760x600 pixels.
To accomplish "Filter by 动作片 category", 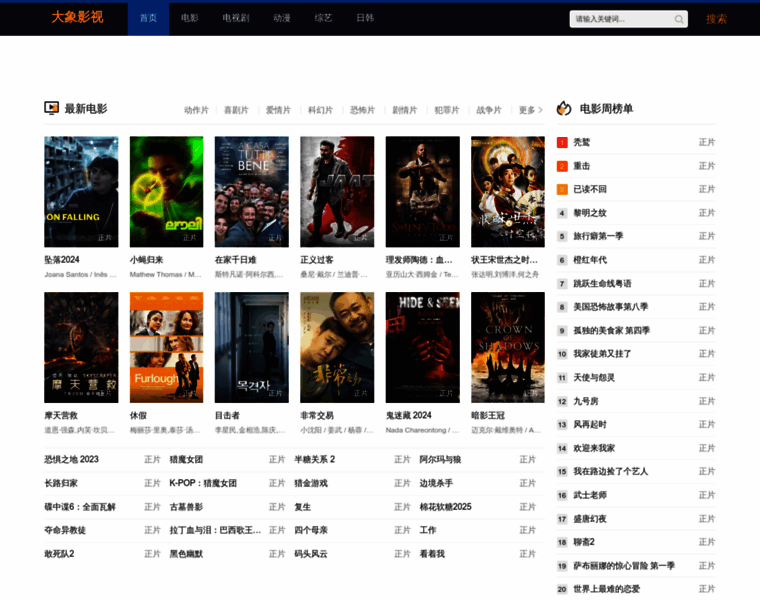I will point(196,110).
